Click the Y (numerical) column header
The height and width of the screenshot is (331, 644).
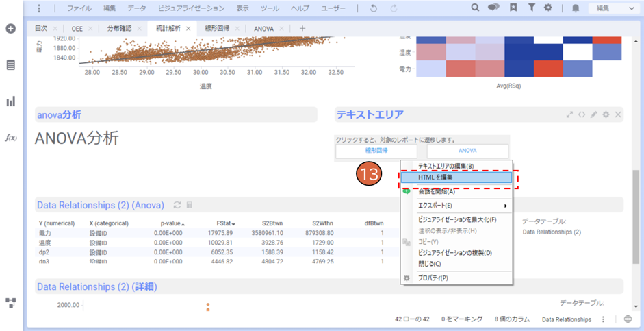57,223
